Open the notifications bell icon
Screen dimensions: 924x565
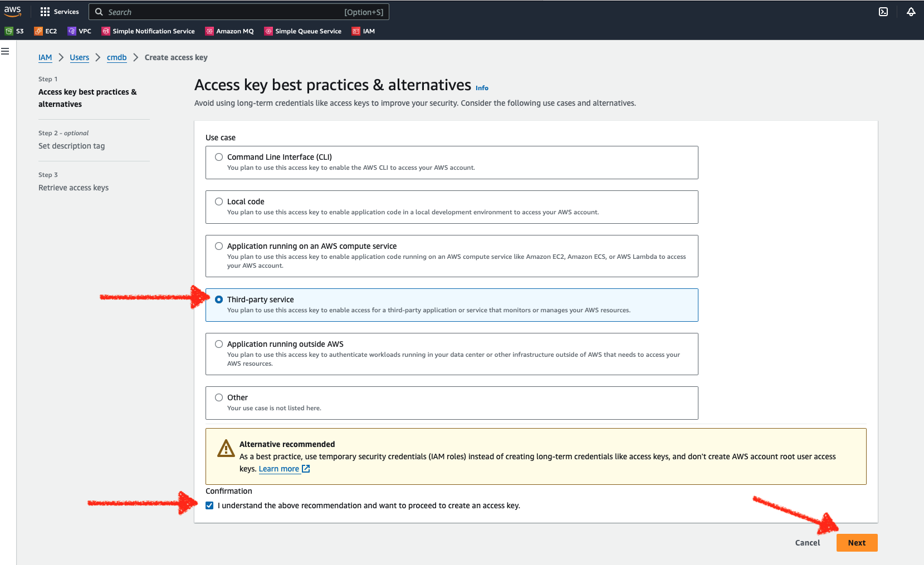911,12
